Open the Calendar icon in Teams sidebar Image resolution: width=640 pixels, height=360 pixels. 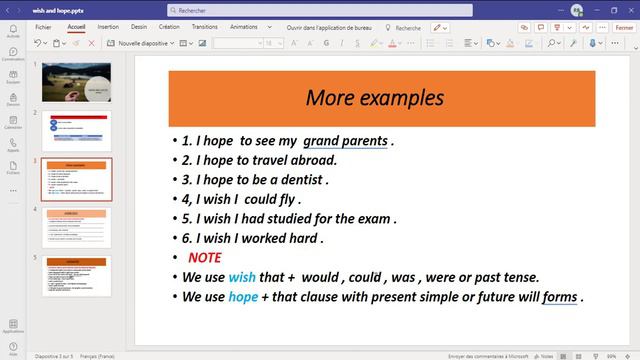coord(13,122)
